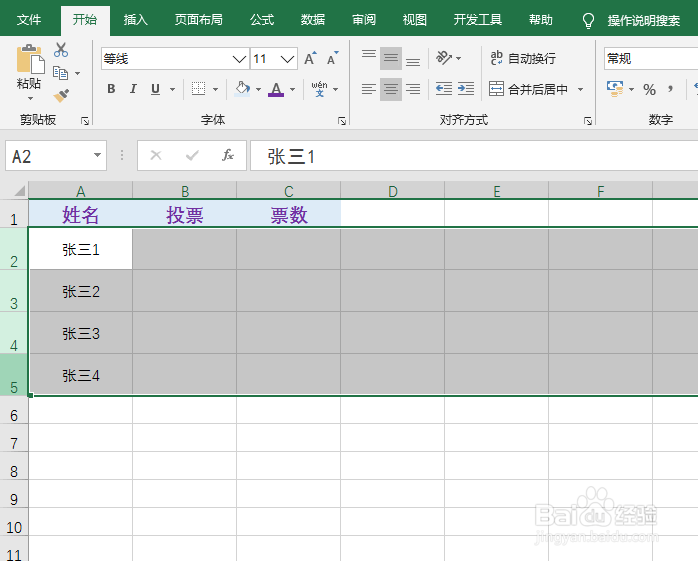698x561 pixels.
Task: Click the Copy icon
Action: point(61,73)
